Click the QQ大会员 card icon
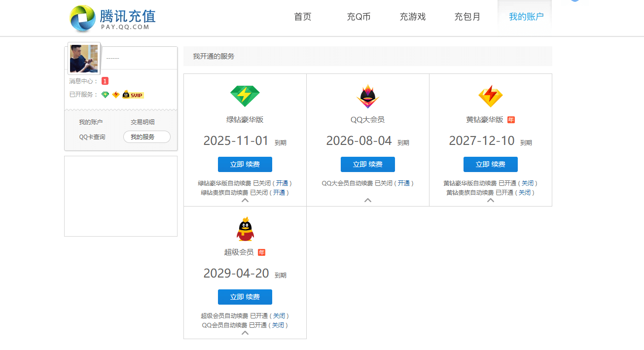Viewport: 644px width, 350px height. tap(368, 96)
